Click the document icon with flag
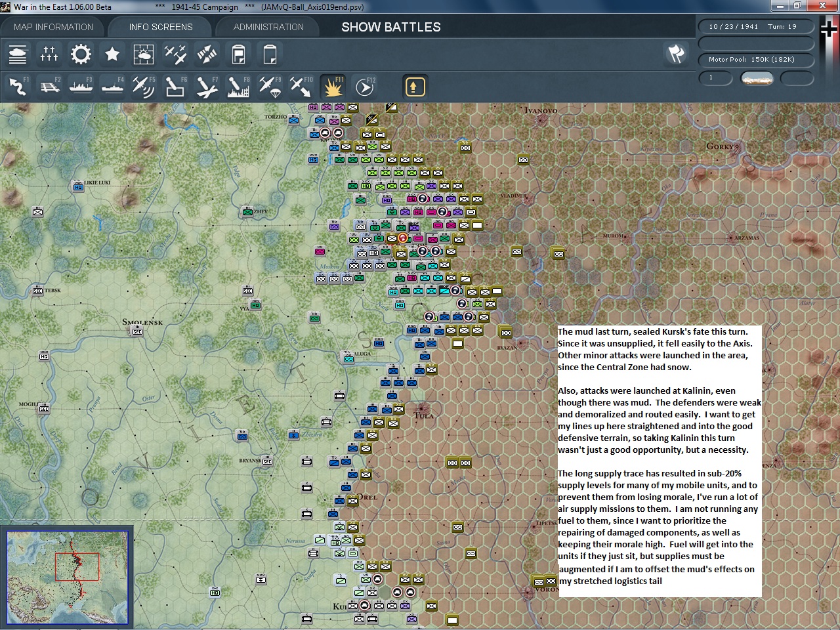The image size is (840, 630). (238, 54)
